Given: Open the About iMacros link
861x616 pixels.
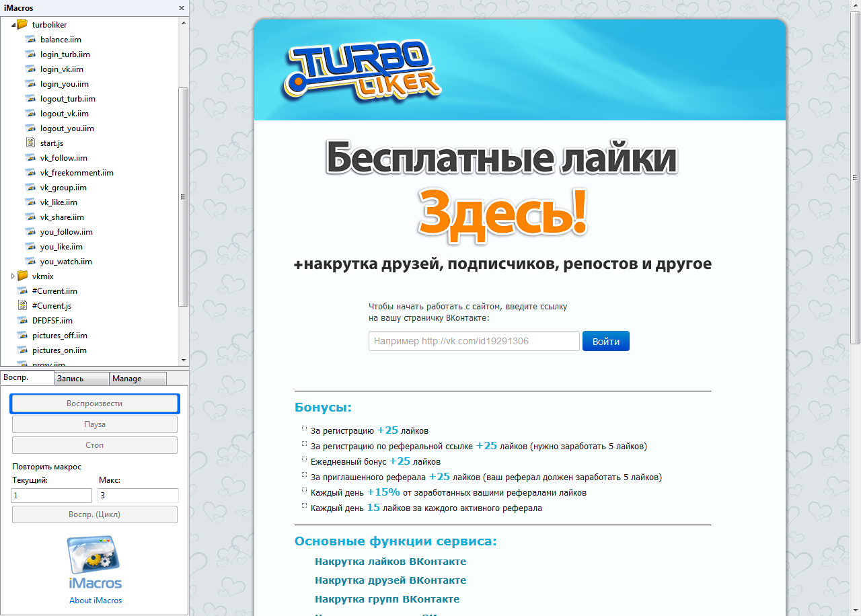Looking at the screenshot, I should pyautogui.click(x=95, y=601).
